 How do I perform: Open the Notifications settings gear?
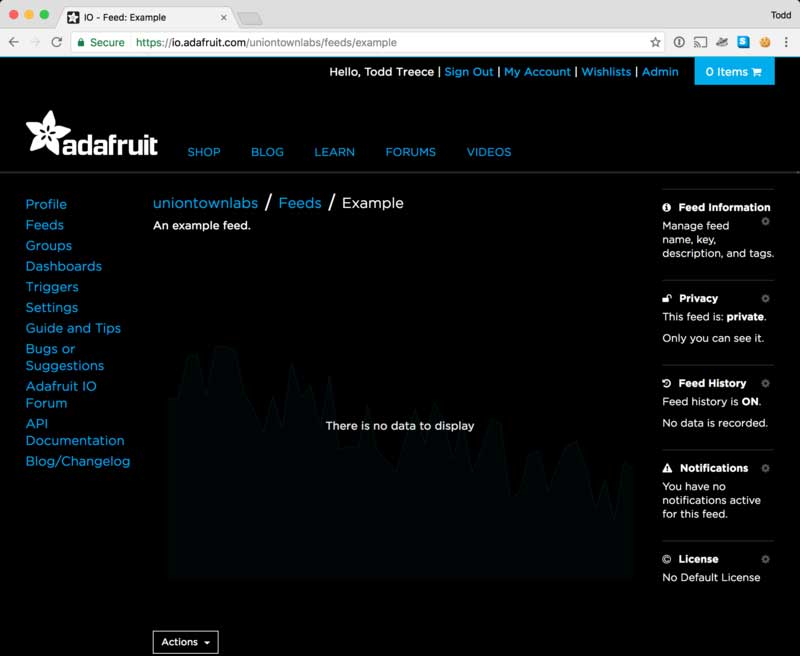coord(765,467)
